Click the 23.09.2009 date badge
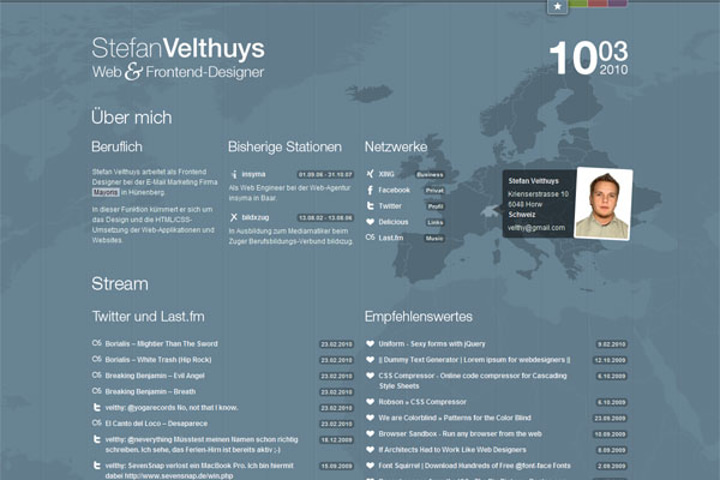Image resolution: width=720 pixels, height=480 pixels. pos(610,418)
